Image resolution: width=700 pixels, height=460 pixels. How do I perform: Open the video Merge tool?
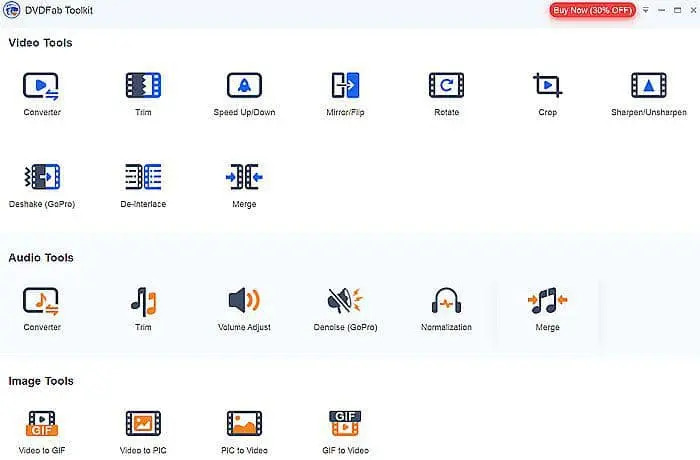coord(244,180)
